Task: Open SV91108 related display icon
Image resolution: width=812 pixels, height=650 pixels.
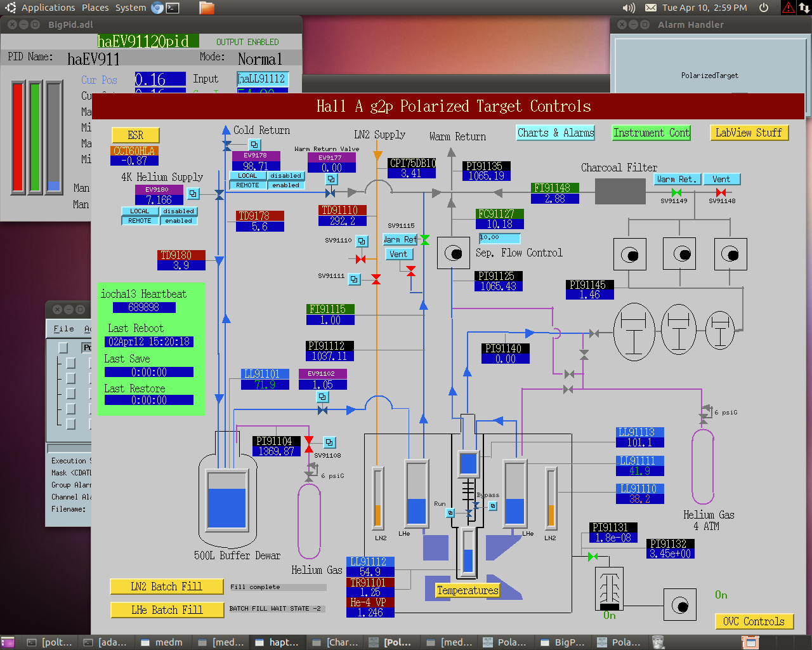Action: tap(330, 442)
